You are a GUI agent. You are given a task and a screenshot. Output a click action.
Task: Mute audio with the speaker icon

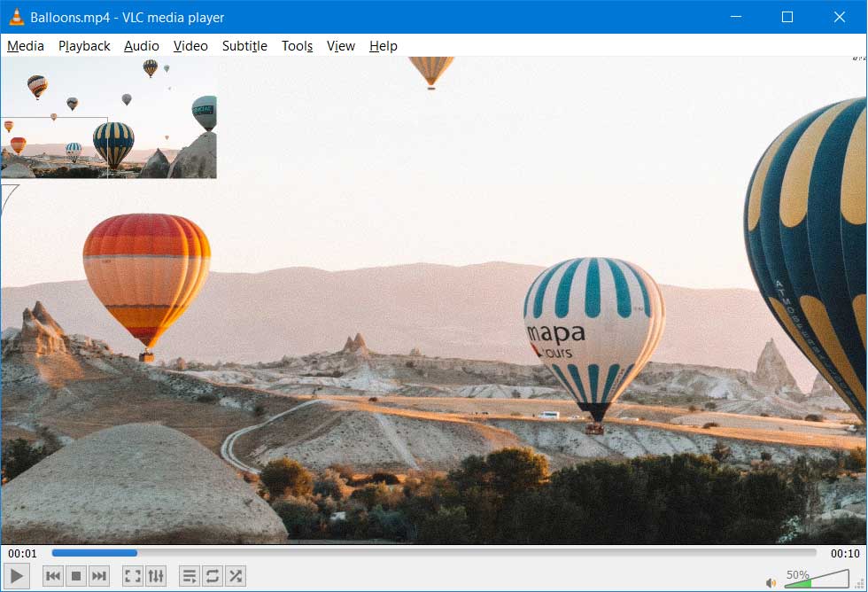(x=771, y=577)
